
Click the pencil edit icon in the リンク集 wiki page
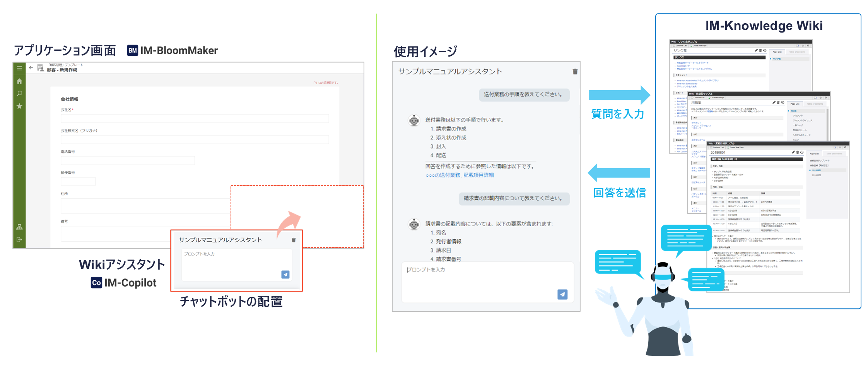coord(756,50)
